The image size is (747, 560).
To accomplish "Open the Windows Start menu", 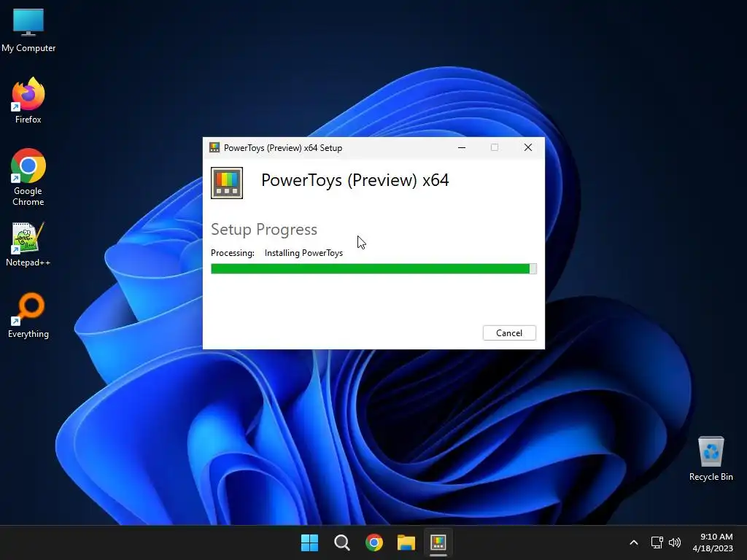I will pyautogui.click(x=309, y=542).
